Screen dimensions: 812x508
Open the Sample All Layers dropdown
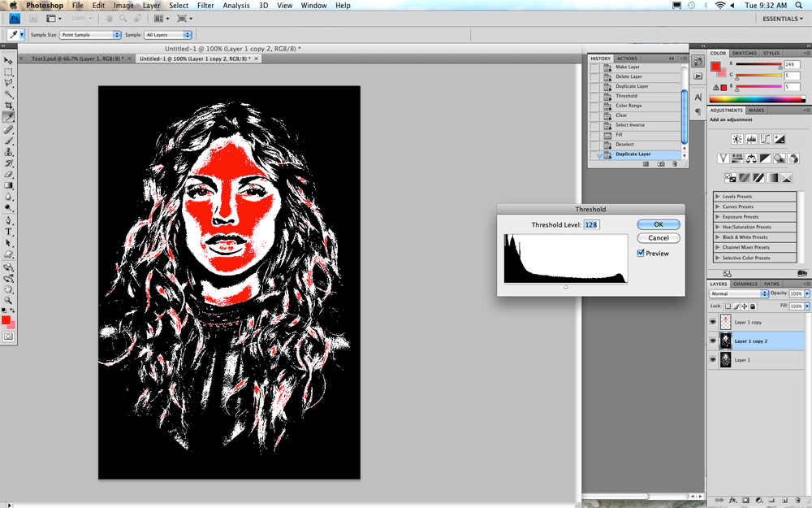168,35
